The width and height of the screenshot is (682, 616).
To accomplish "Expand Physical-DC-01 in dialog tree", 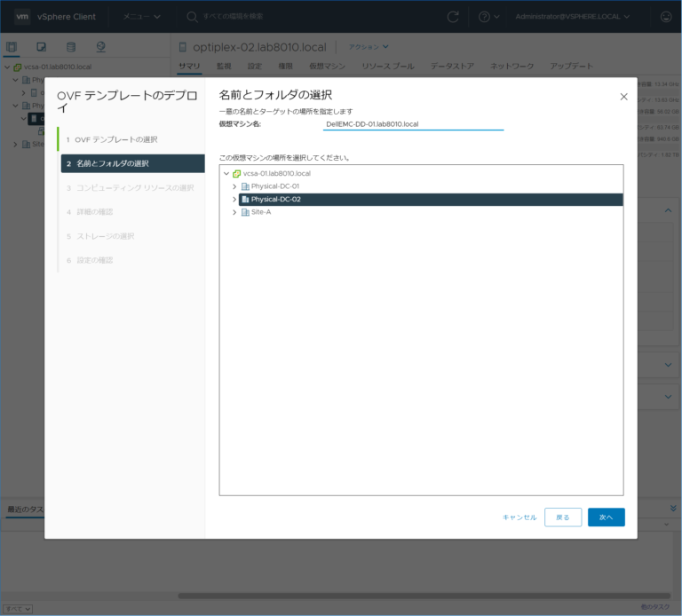I will (x=234, y=186).
